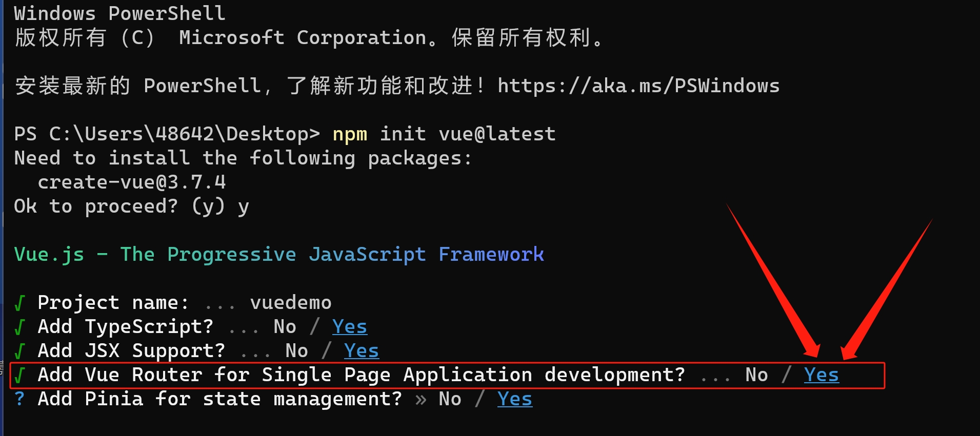Screen dimensions: 980x436
Task: Click the create-vue@3.7.4 package name
Action: coord(131,182)
